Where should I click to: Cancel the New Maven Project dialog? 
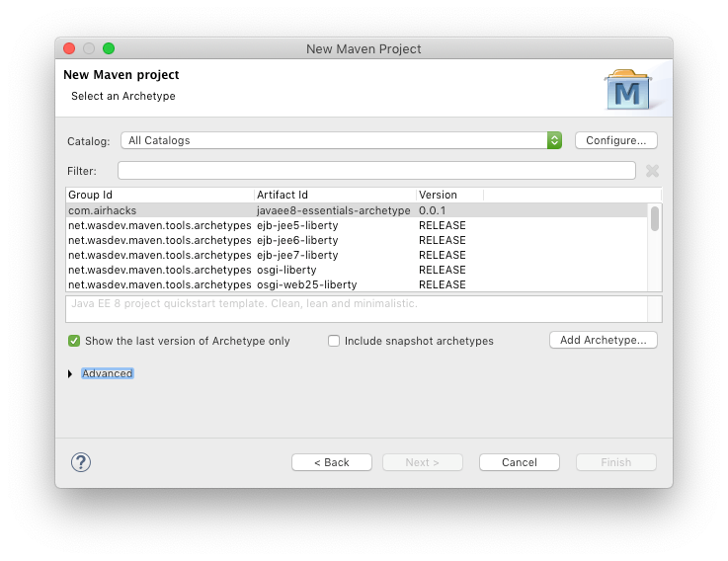click(x=519, y=462)
